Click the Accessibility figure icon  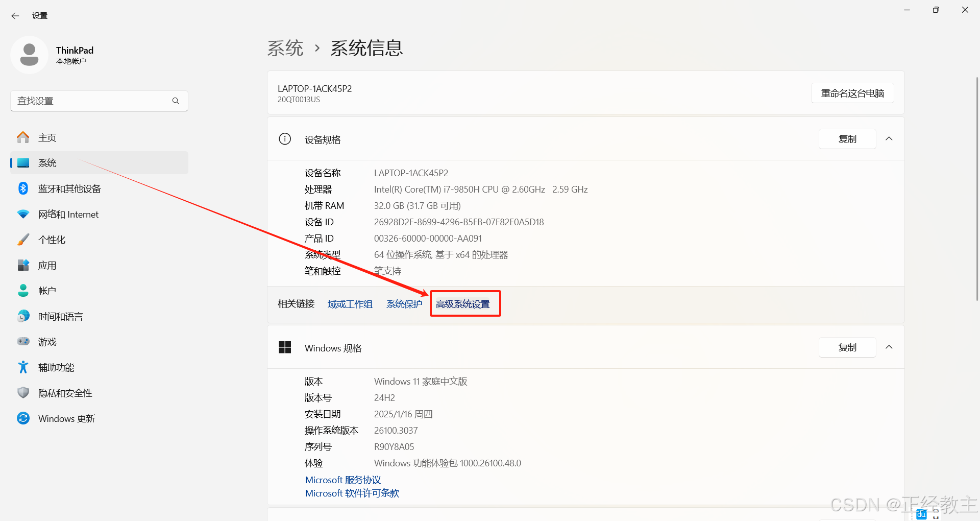point(23,367)
